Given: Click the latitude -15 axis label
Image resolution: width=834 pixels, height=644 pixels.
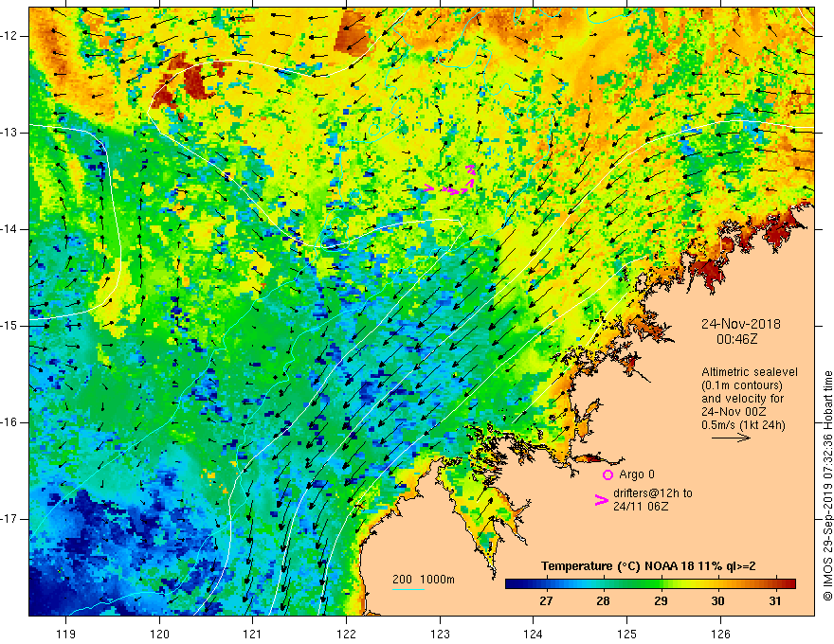Looking at the screenshot, I should pyautogui.click(x=9, y=326).
